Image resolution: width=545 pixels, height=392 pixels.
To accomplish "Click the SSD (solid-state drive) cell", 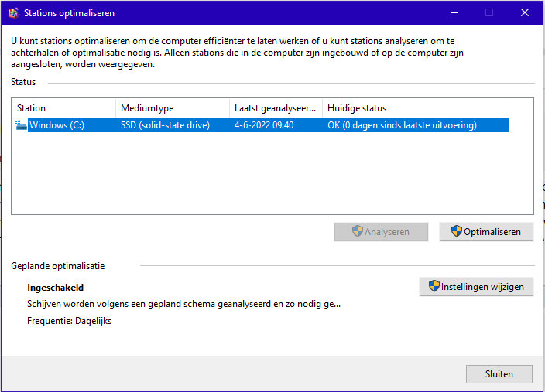I will 165,125.
